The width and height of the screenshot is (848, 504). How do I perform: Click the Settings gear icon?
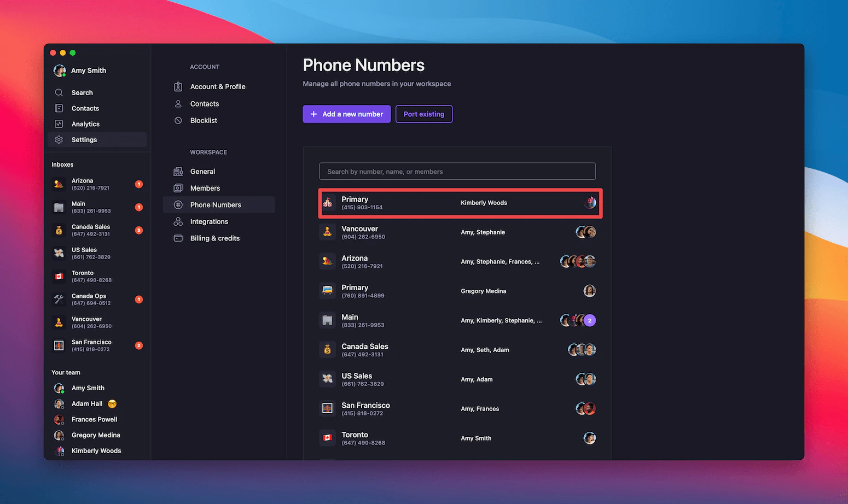pos(59,139)
